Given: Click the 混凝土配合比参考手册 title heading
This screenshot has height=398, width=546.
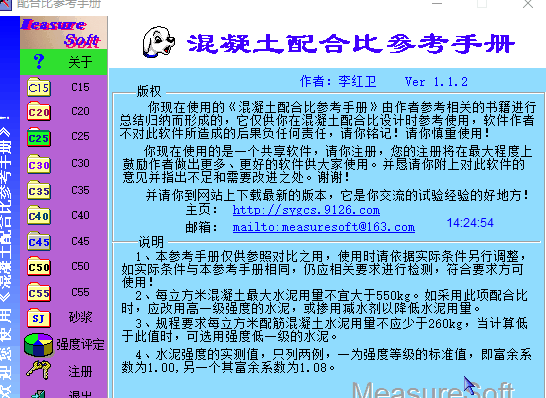Looking at the screenshot, I should click(x=351, y=44).
